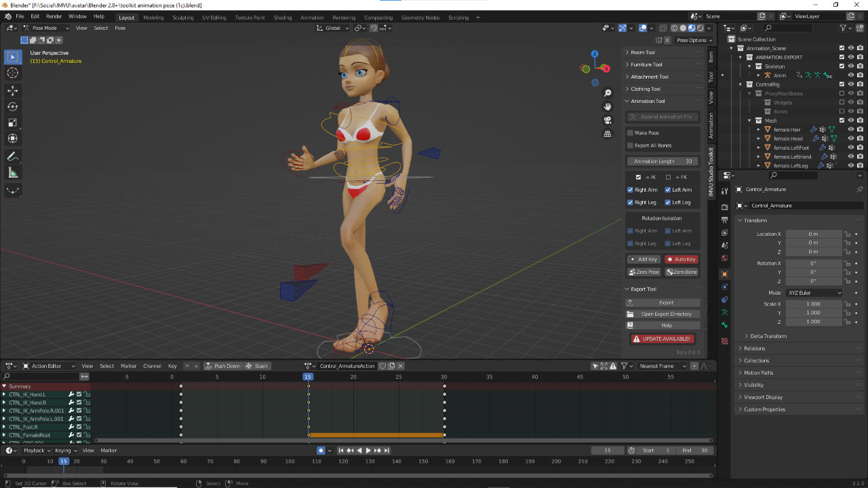The width and height of the screenshot is (868, 488).
Task: Uncheck the ControlRig collection checkbox
Action: point(842,84)
